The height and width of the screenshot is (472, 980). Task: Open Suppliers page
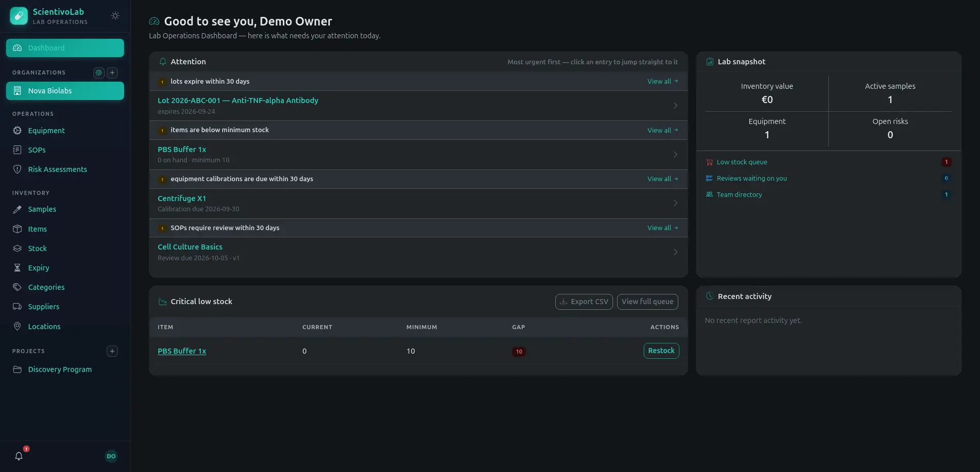point(65,307)
